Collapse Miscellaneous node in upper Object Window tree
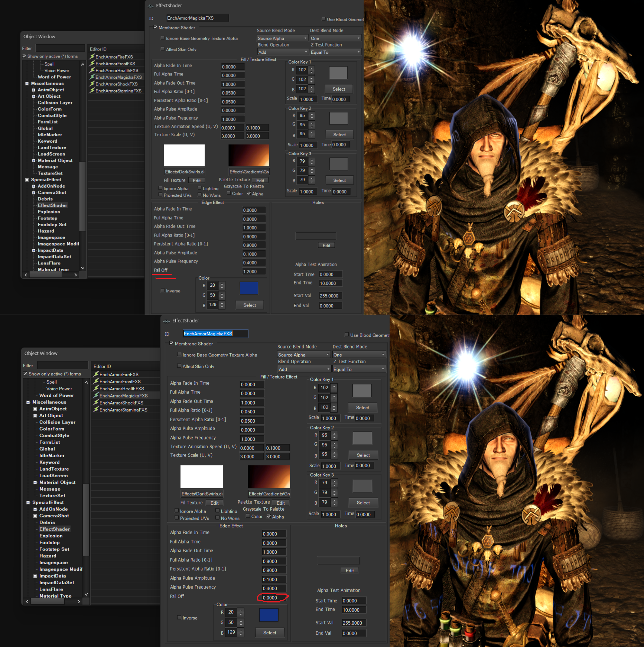 27,84
